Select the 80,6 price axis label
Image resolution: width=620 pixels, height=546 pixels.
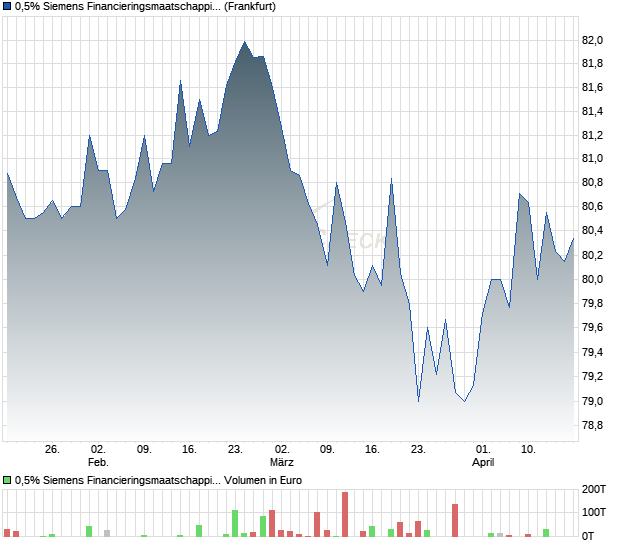592,206
